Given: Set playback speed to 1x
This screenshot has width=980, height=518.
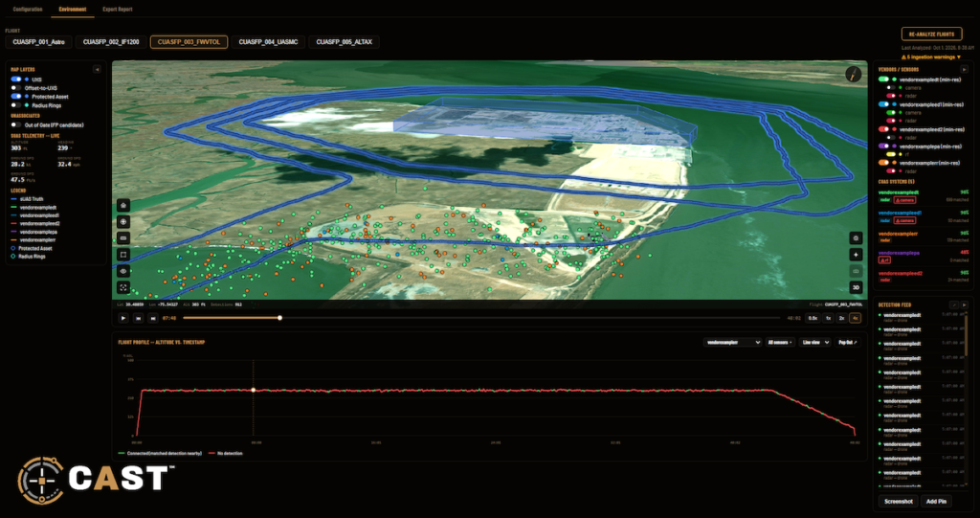Looking at the screenshot, I should (x=828, y=318).
